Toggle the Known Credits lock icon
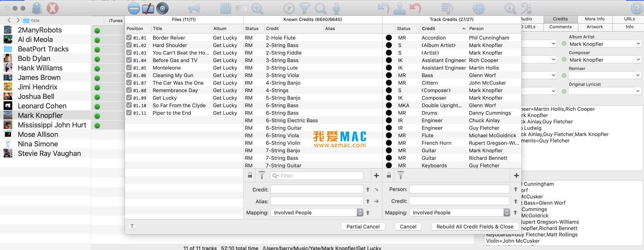The height and width of the screenshot is (250, 644). click(250, 175)
